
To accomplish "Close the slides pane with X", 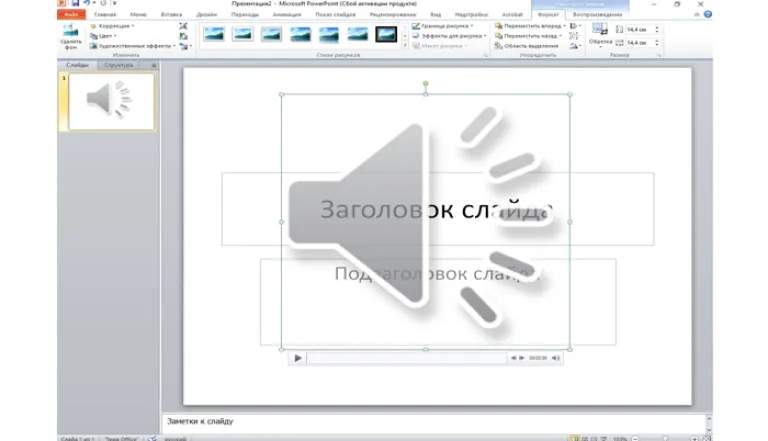I will point(154,65).
